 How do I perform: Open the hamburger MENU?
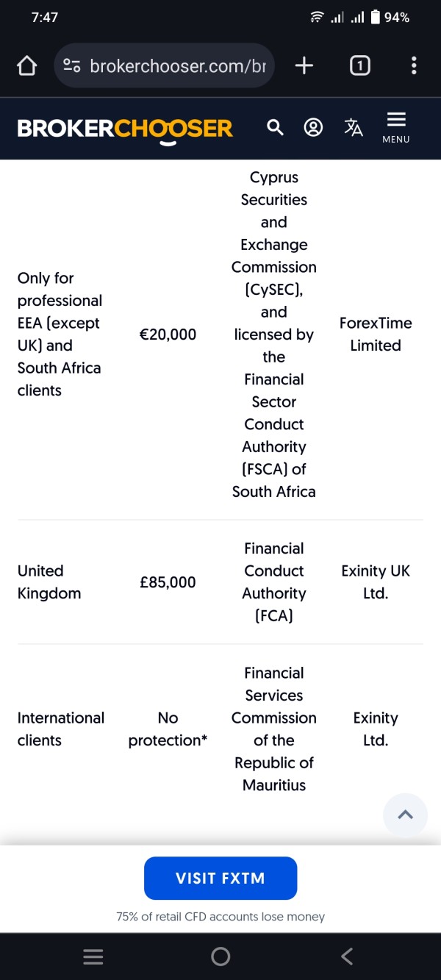point(396,128)
